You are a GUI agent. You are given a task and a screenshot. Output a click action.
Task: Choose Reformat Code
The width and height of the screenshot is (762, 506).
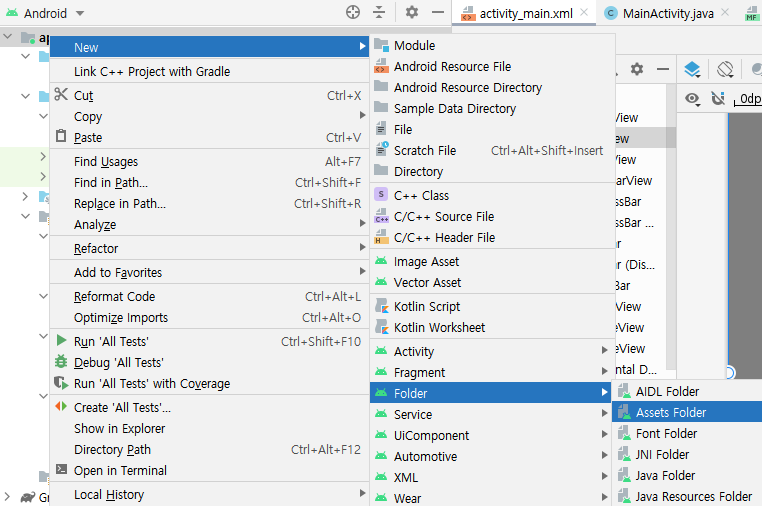[209, 297]
